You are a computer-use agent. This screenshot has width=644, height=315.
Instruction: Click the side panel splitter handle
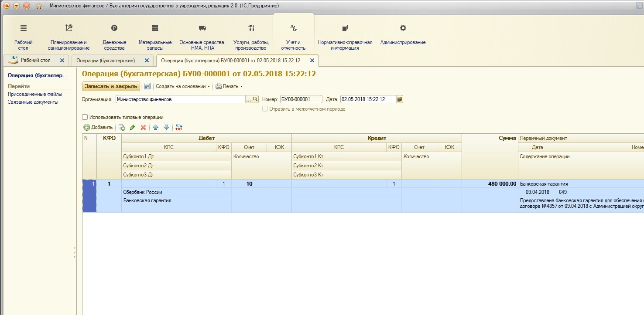[x=75, y=252]
